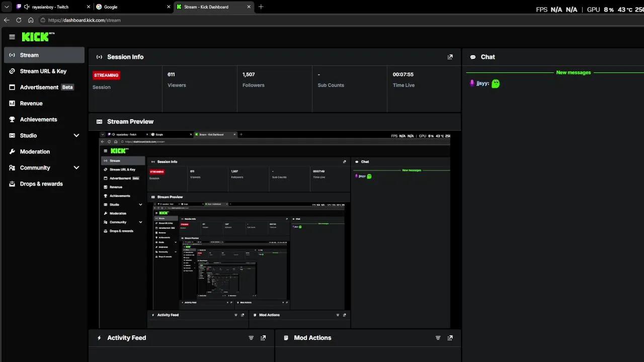Screen dimensions: 644x362
Task: Click the Activity Feed lightning icon
Action: [x=99, y=338]
